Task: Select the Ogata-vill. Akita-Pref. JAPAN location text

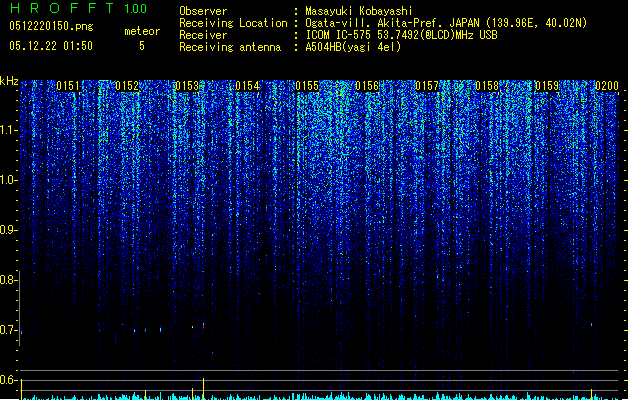Action: 446,23
